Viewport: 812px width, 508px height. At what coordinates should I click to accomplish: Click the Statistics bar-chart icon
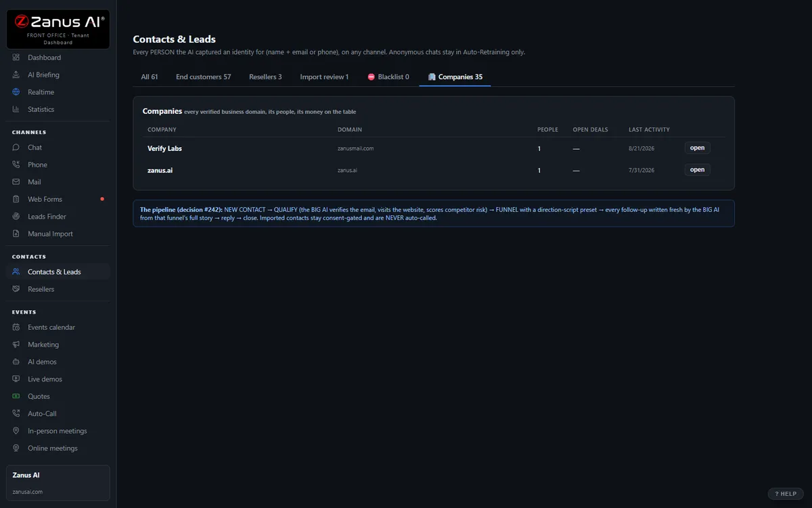pos(16,109)
